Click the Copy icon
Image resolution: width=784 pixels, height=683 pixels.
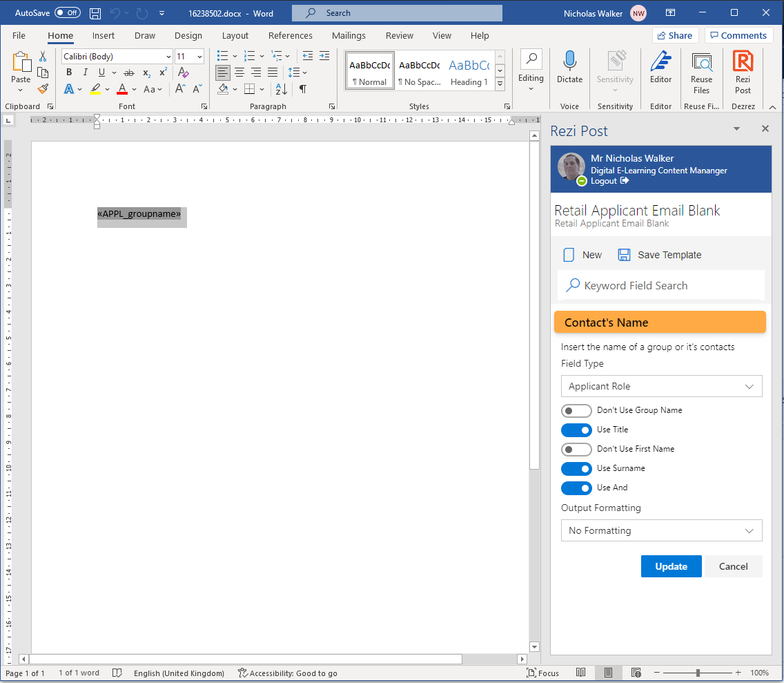[x=43, y=73]
